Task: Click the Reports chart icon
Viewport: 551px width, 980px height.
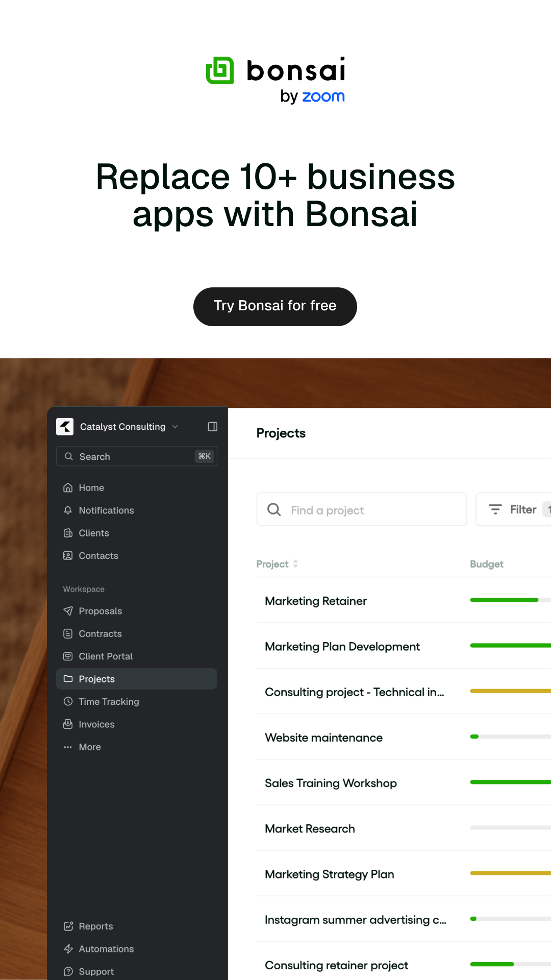Action: 68,926
